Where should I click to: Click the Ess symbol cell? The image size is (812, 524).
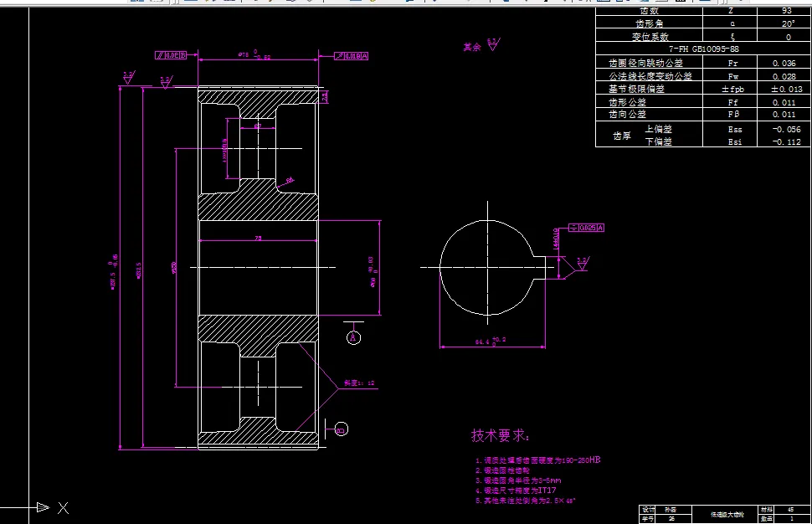click(x=735, y=130)
